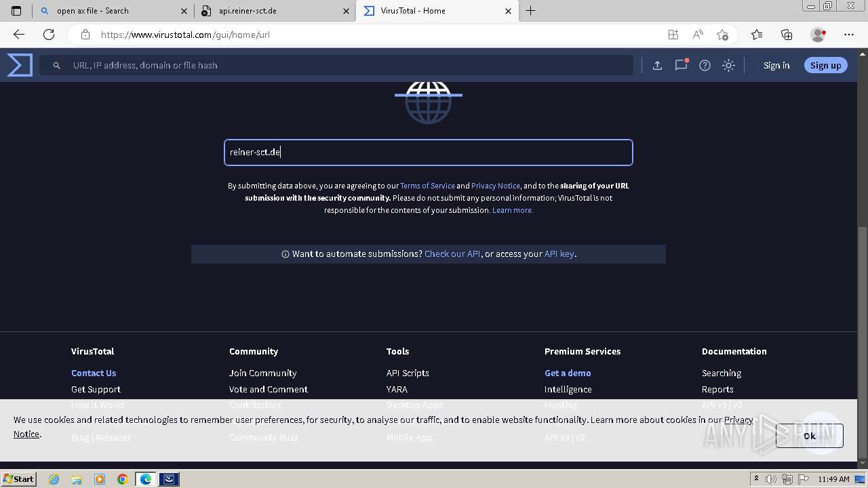Click the browser address bar URL
Image resolution: width=868 pixels, height=488 pixels.
(x=185, y=35)
